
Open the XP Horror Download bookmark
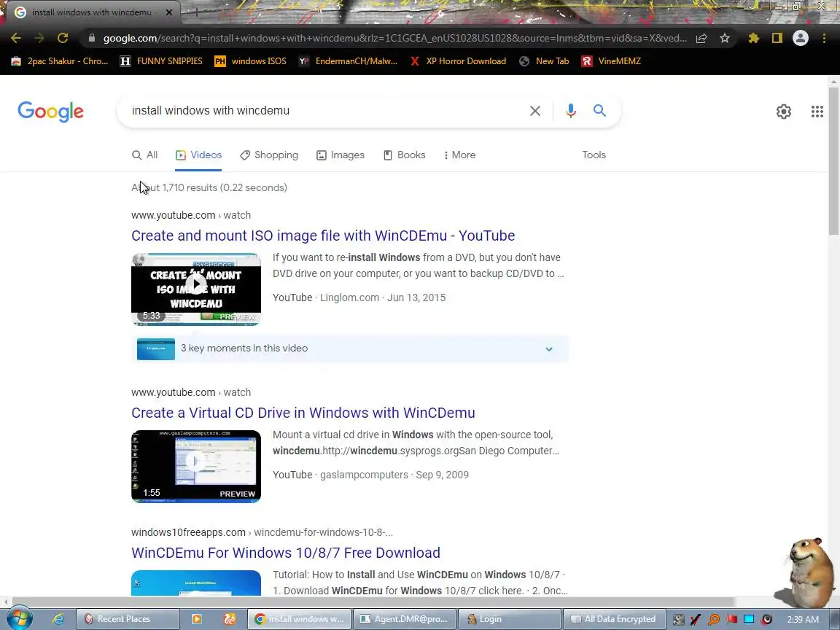pyautogui.click(x=457, y=61)
